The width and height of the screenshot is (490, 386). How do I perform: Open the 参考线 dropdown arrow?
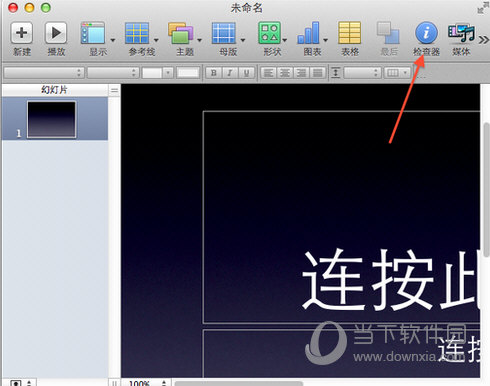coord(156,40)
